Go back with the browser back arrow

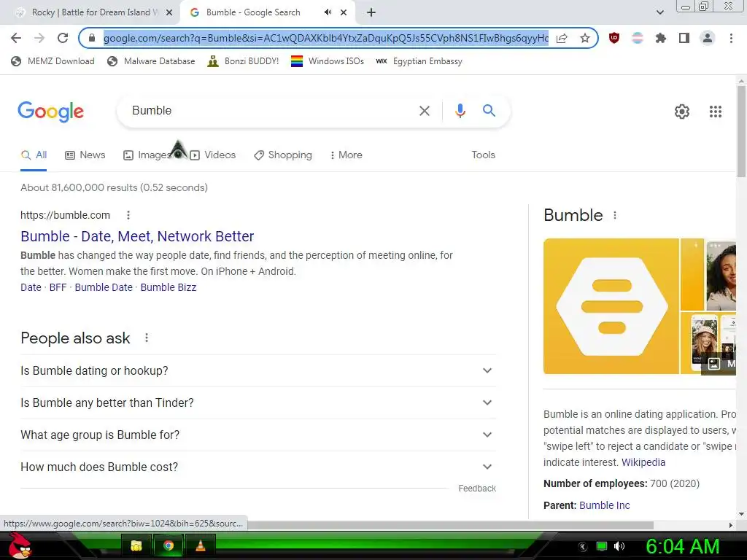point(16,38)
